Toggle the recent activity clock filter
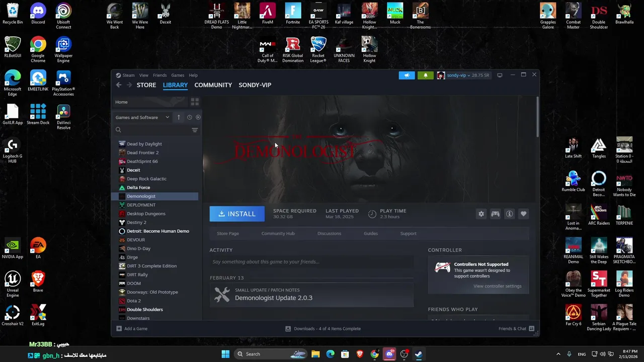This screenshot has width=644, height=362. pyautogui.click(x=190, y=117)
